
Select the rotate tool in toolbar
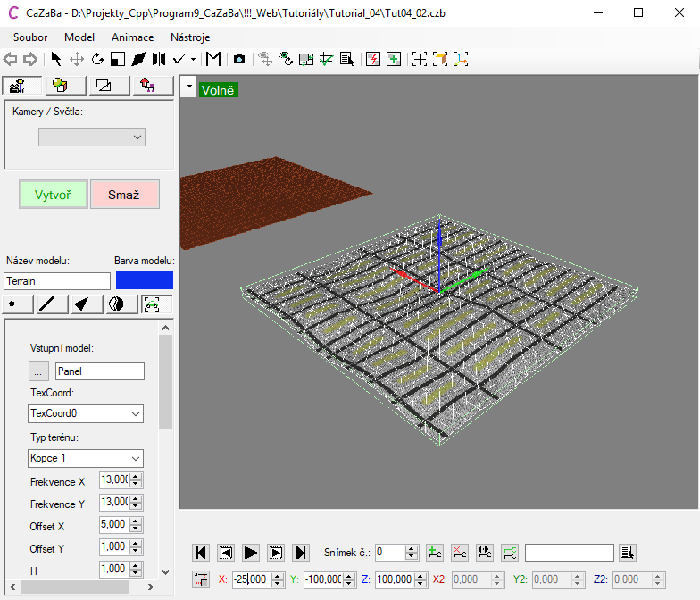tap(97, 59)
